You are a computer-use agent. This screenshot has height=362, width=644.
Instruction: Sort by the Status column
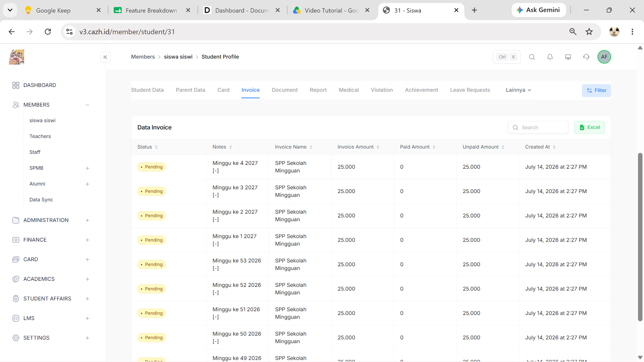coord(148,147)
